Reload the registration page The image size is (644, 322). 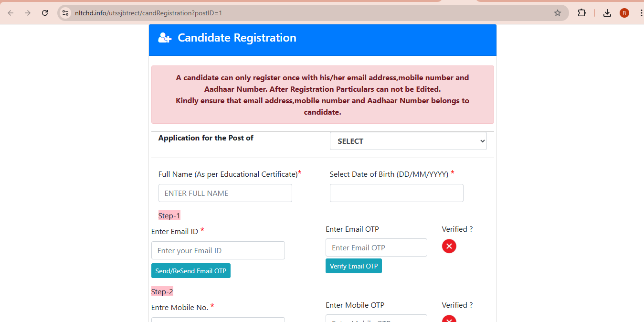[x=45, y=13]
